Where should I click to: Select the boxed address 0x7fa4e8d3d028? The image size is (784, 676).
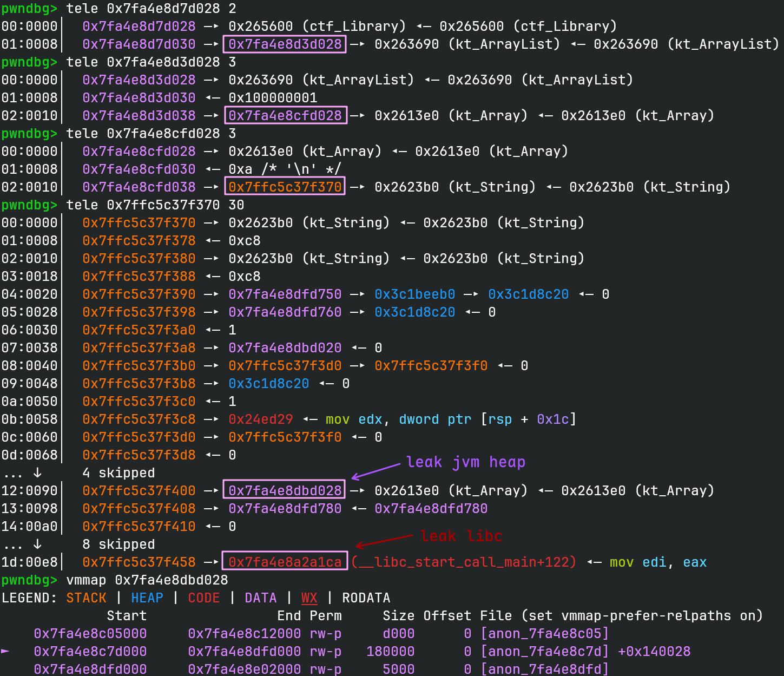click(x=285, y=44)
